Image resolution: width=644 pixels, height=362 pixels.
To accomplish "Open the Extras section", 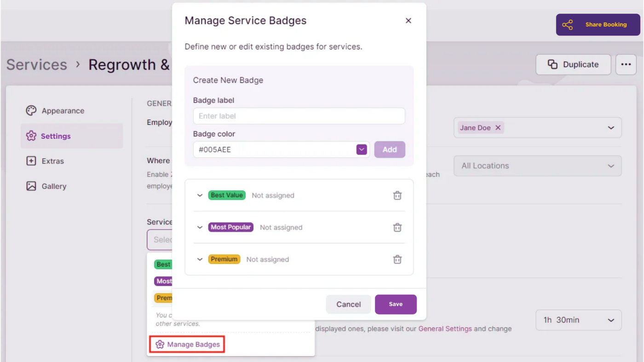I will pos(52,161).
